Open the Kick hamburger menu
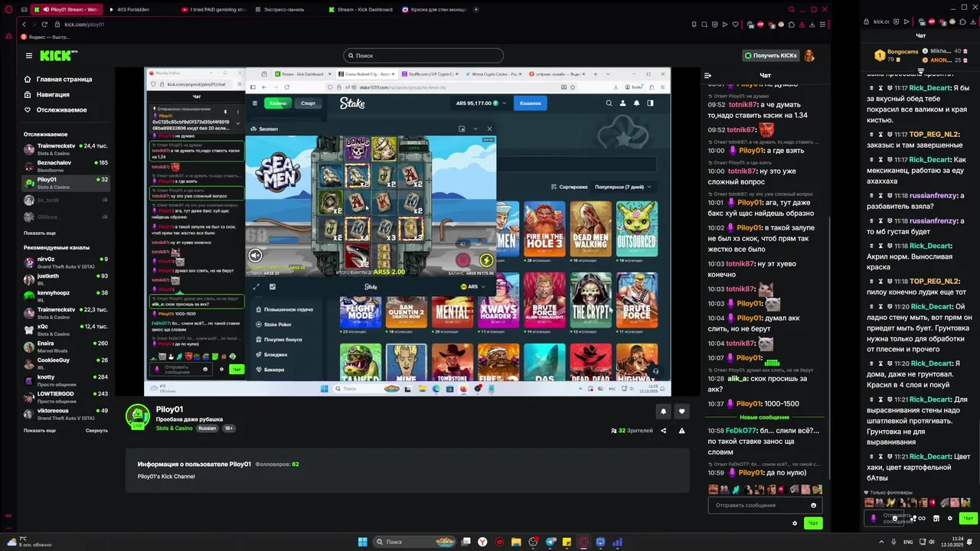980x551 pixels. point(29,55)
